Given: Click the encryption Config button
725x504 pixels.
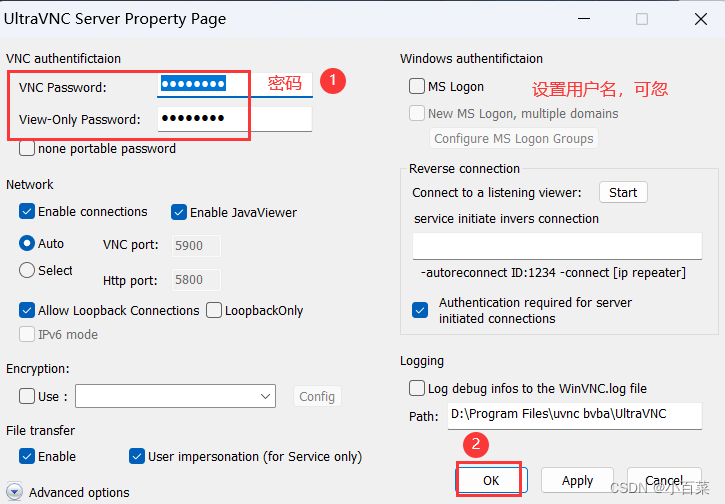Looking at the screenshot, I should click(x=317, y=396).
